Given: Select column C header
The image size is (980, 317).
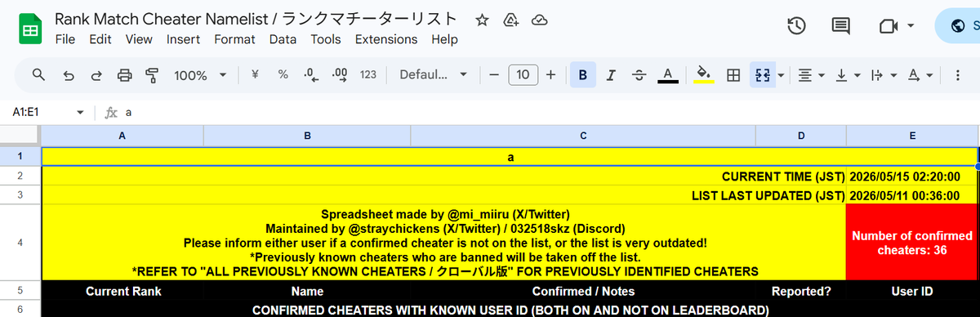Looking at the screenshot, I should click(583, 136).
